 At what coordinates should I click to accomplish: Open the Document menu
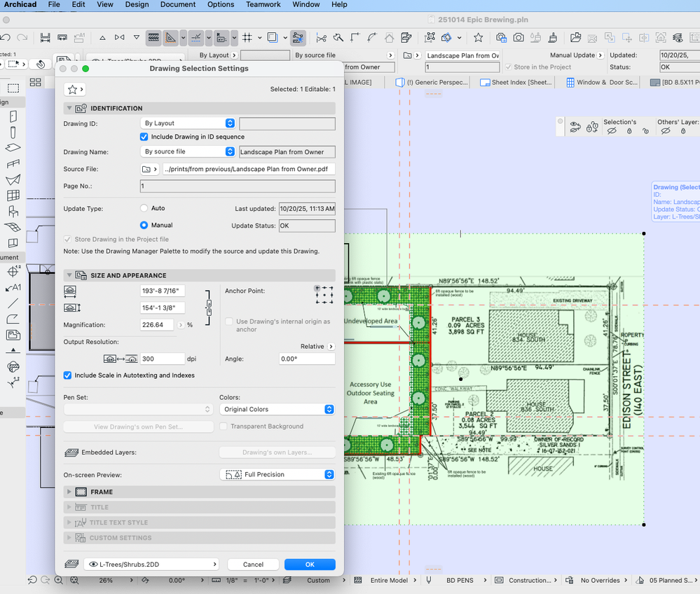point(178,4)
